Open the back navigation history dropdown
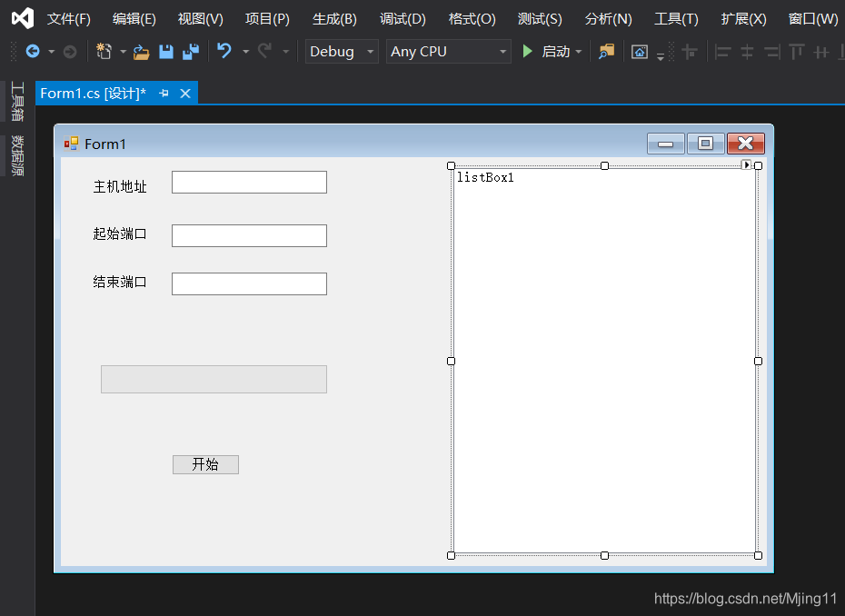The height and width of the screenshot is (616, 845). pyautogui.click(x=51, y=52)
